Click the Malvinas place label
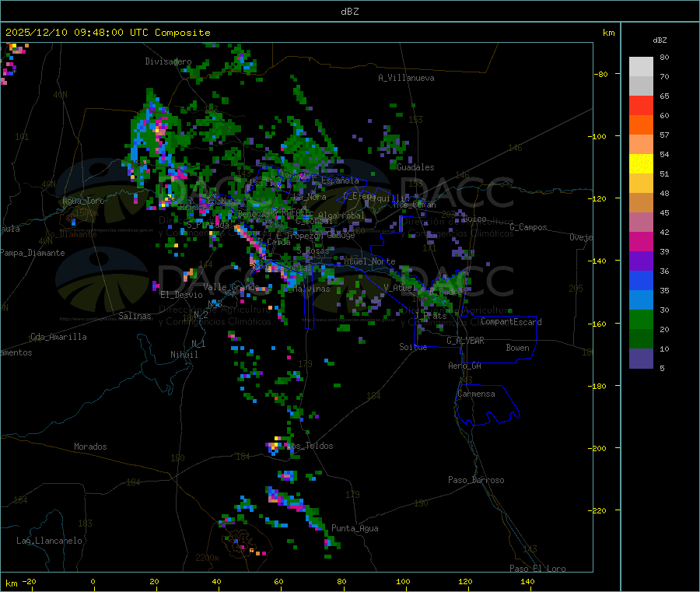This screenshot has width=700, height=592. [312, 289]
